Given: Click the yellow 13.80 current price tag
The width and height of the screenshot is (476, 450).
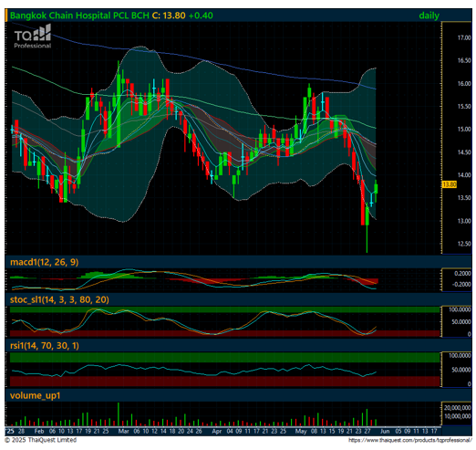Looking at the screenshot, I should coord(450,184).
